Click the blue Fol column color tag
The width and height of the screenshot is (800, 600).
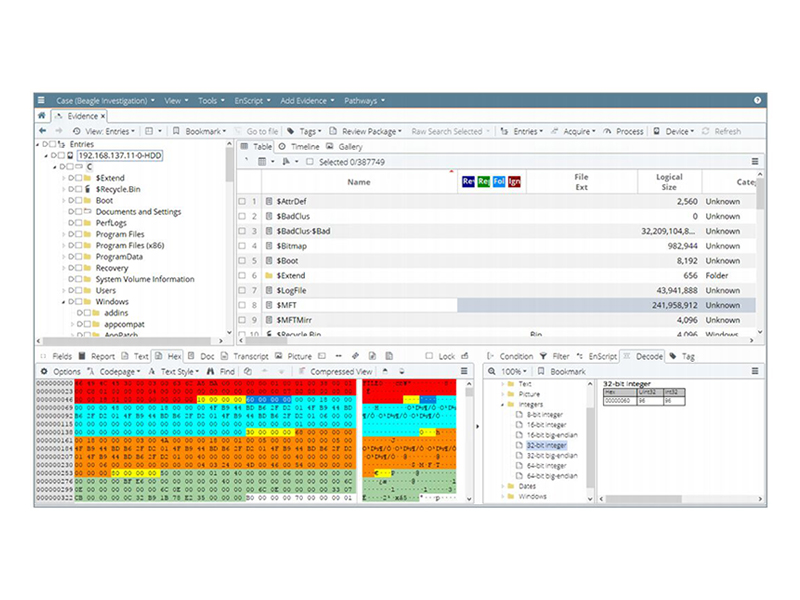click(x=498, y=181)
